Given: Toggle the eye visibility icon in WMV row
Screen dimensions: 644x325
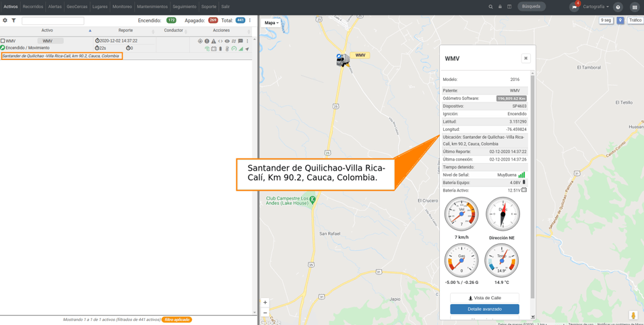Looking at the screenshot, I should pyautogui.click(x=227, y=41).
